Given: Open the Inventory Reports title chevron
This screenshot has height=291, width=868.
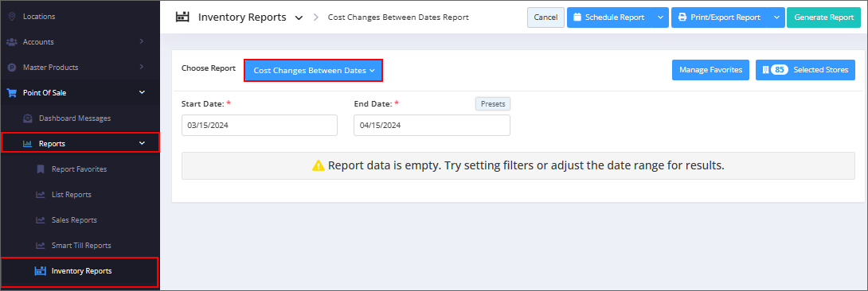Looking at the screenshot, I should click(299, 17).
